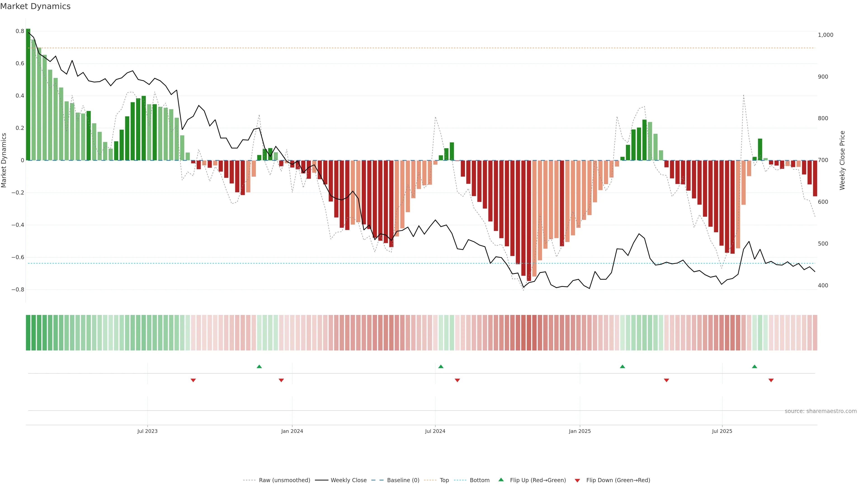The width and height of the screenshot is (868, 488).
Task: Click the green flip-up marker just after Jul 2024
Action: point(441,366)
